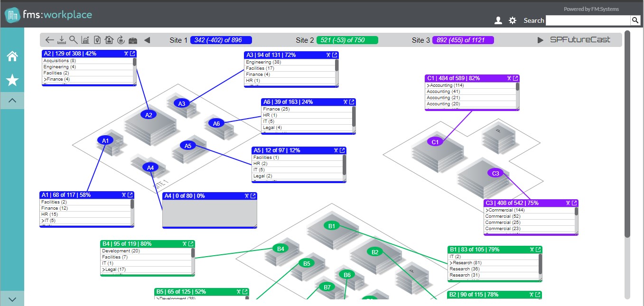The height and width of the screenshot is (306, 644).
Task: Open the Home icon in left sidebar
Action: tap(12, 56)
